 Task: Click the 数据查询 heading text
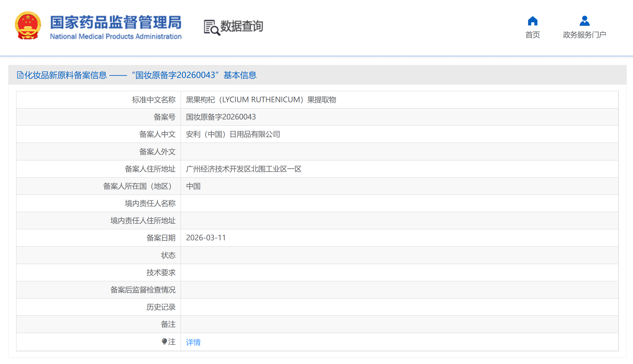(x=241, y=26)
